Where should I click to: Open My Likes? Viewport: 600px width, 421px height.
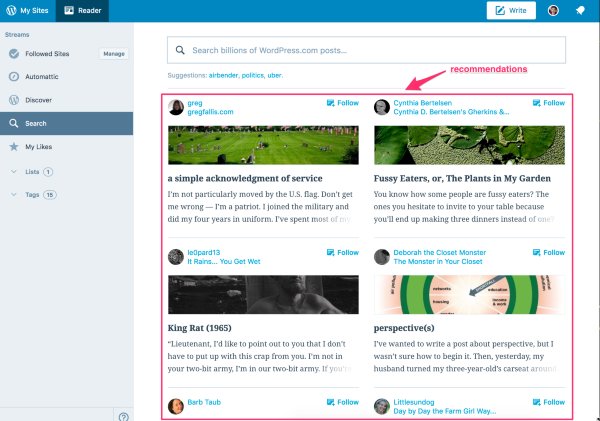[x=38, y=147]
